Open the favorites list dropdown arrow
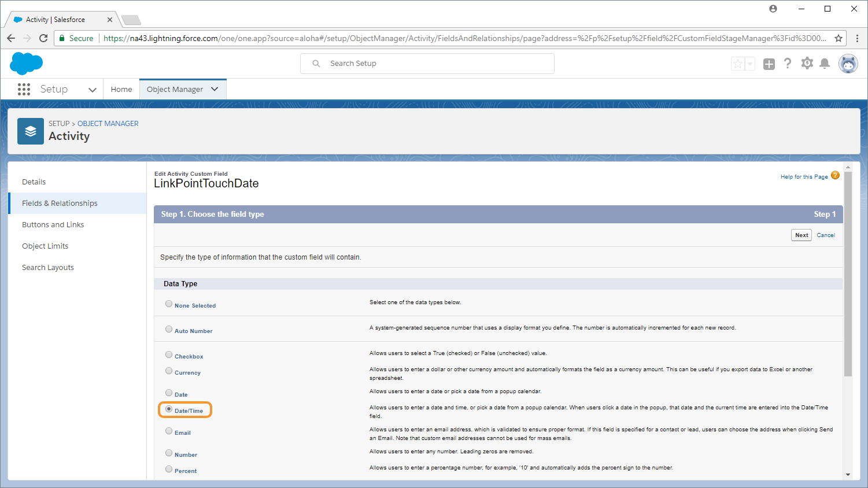This screenshot has height=488, width=868. tap(750, 64)
